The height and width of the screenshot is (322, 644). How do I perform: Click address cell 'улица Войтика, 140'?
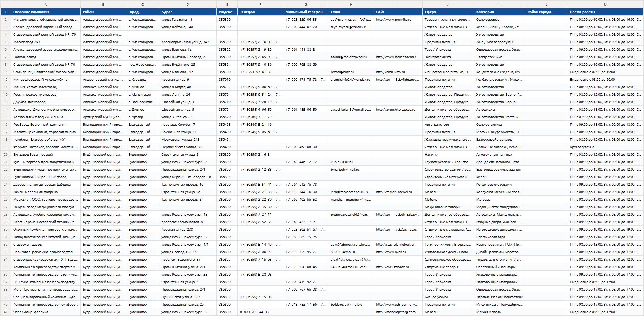tap(188, 27)
